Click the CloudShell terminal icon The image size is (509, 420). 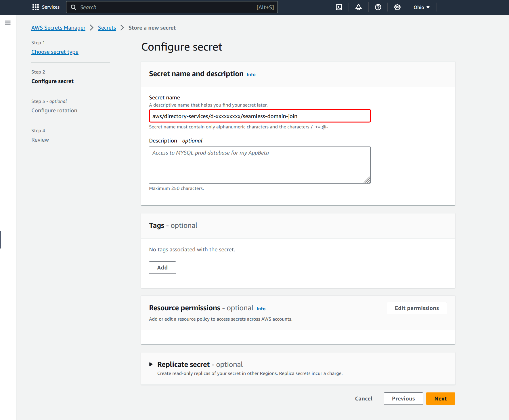click(x=339, y=7)
